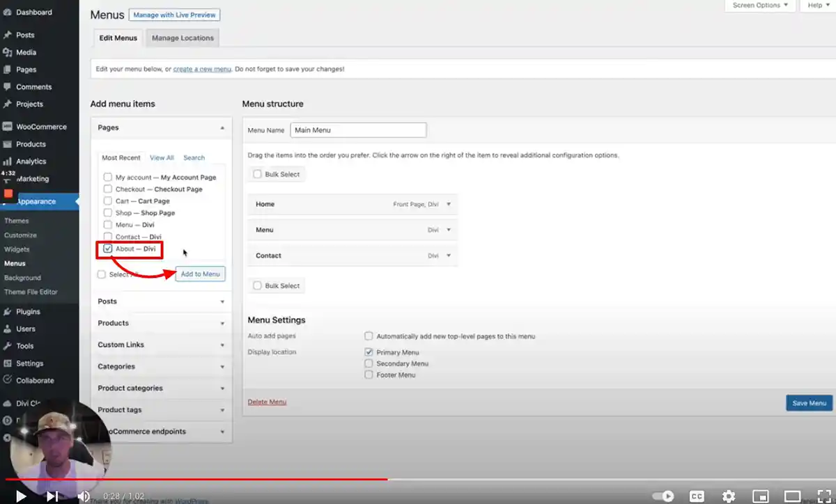
Task: Click the Pages icon in the sidebar
Action: 7,70
